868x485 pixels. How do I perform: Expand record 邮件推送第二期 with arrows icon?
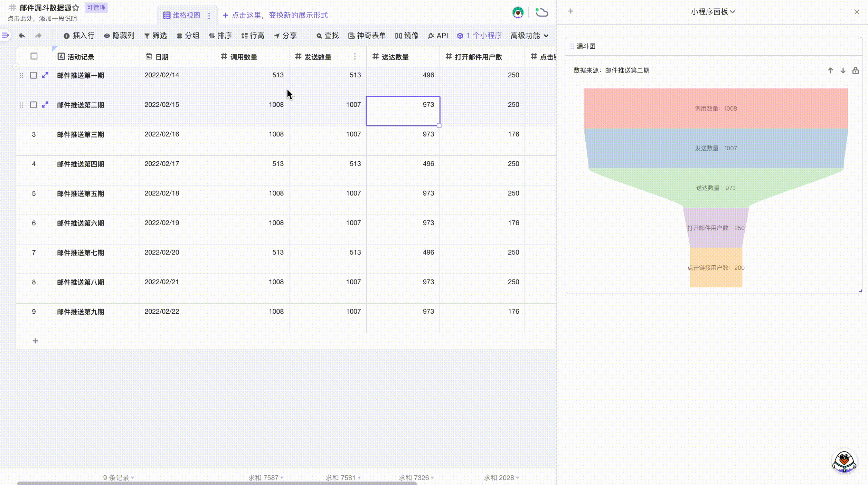click(x=45, y=105)
